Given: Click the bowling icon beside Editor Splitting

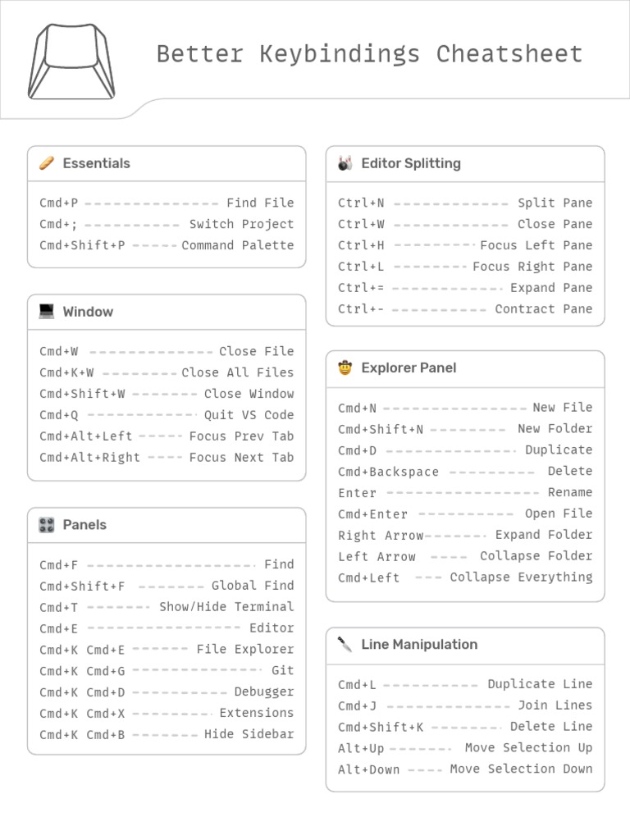Looking at the screenshot, I should 345,163.
